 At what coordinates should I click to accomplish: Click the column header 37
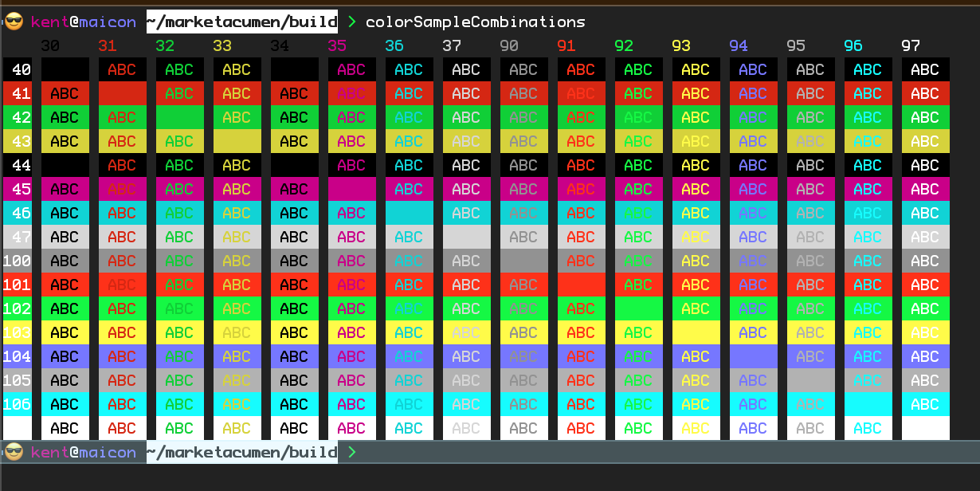click(x=452, y=45)
